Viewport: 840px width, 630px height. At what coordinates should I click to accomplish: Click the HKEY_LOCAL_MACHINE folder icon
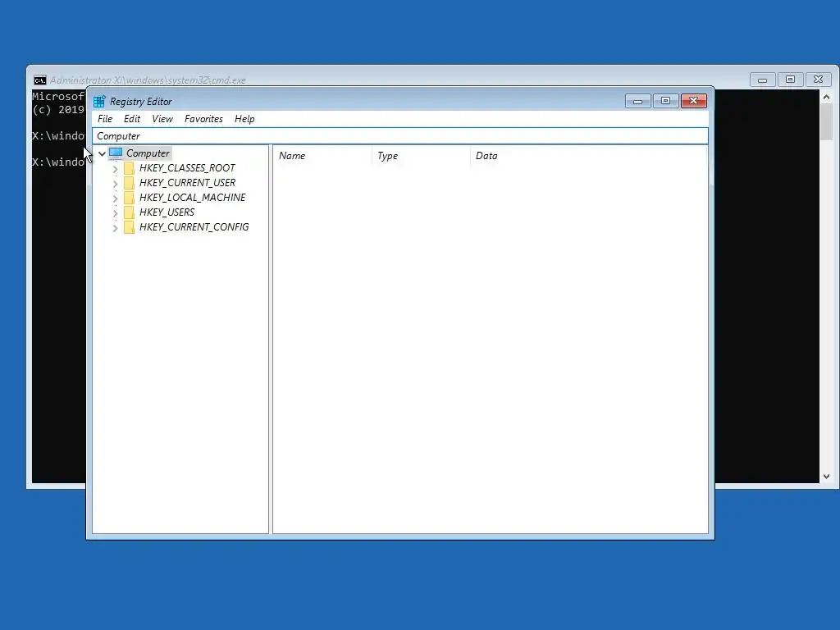coord(129,198)
